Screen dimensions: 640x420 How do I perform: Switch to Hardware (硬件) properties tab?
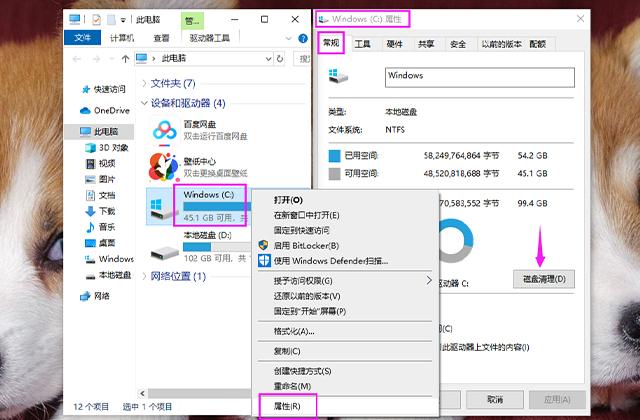[394, 44]
